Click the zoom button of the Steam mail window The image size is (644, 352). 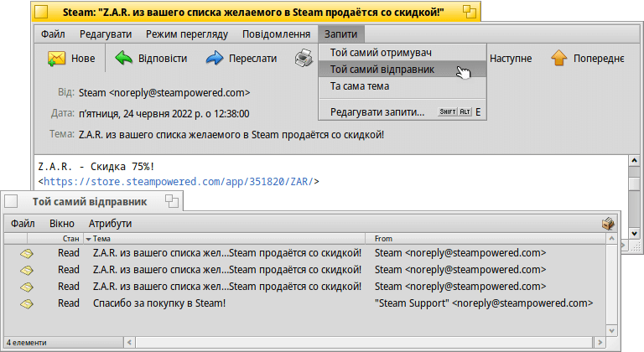tap(469, 12)
